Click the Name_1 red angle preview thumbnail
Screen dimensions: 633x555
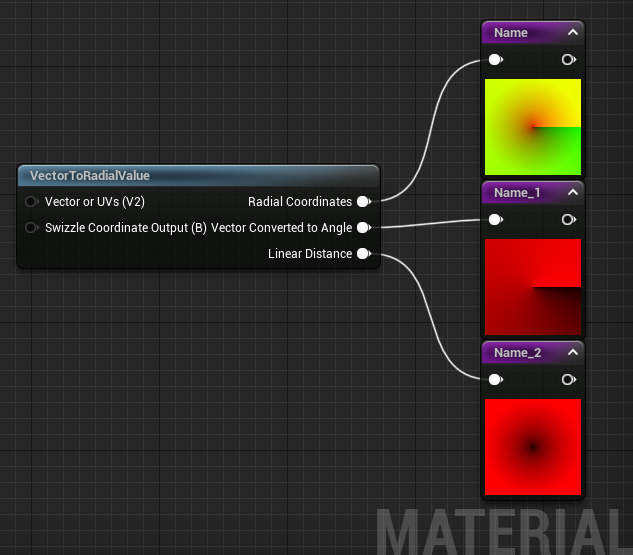pyautogui.click(x=533, y=287)
